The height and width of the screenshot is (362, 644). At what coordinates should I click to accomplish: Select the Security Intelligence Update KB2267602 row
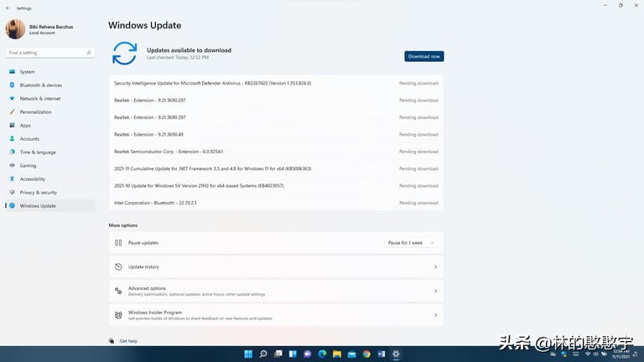(276, 83)
